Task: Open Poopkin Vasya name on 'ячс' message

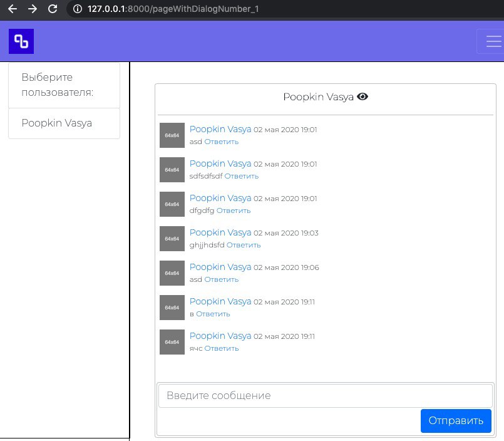Action: click(220, 336)
